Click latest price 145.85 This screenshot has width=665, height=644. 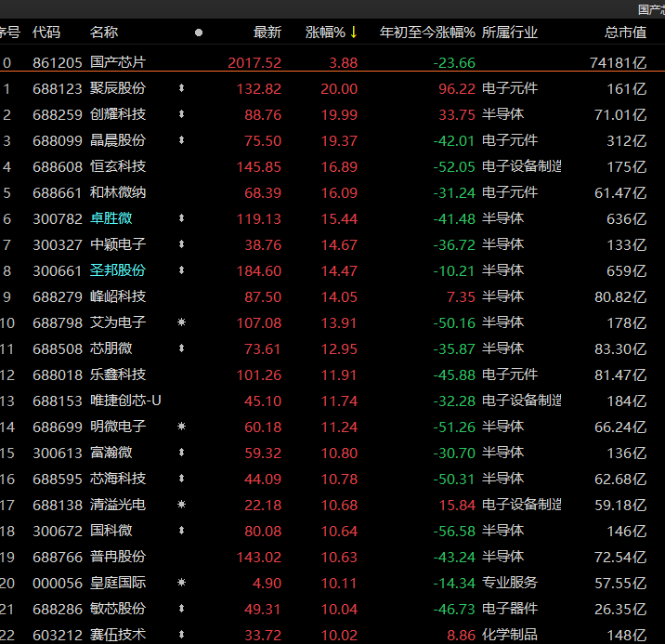point(259,166)
